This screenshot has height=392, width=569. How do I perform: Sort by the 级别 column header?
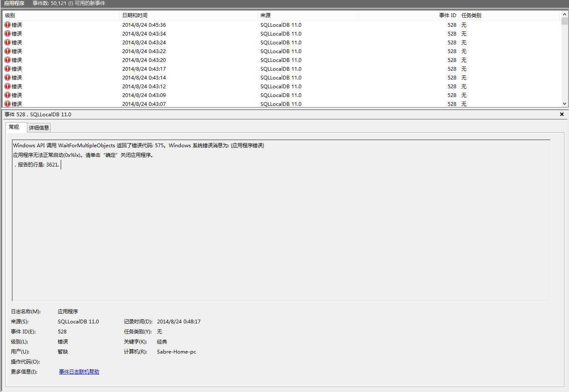pyautogui.click(x=61, y=15)
